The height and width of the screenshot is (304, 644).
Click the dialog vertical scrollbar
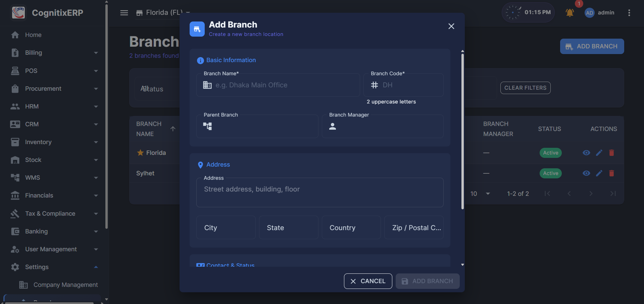pos(462,131)
